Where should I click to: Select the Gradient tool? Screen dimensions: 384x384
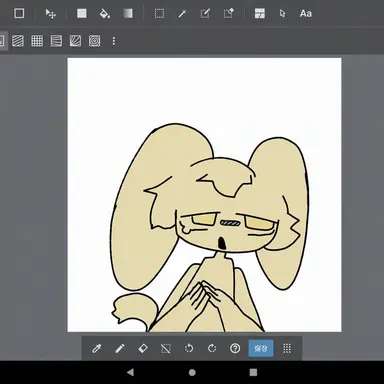128,13
